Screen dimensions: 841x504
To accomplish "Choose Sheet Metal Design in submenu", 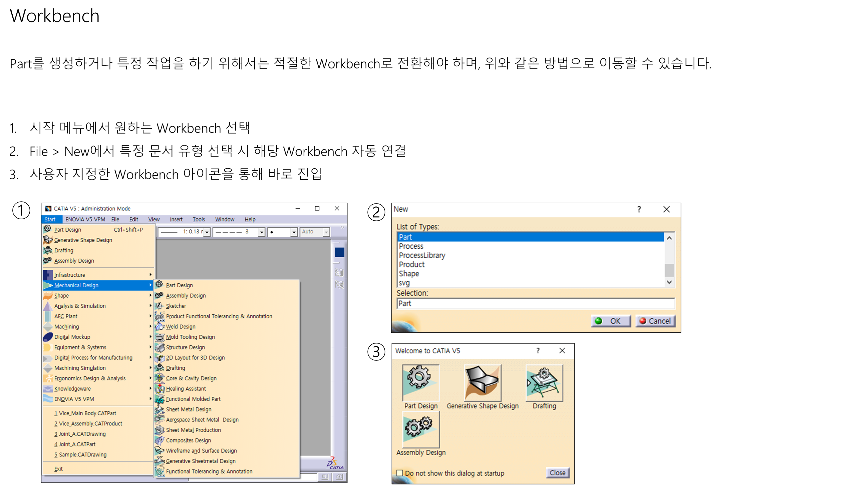I will (188, 409).
